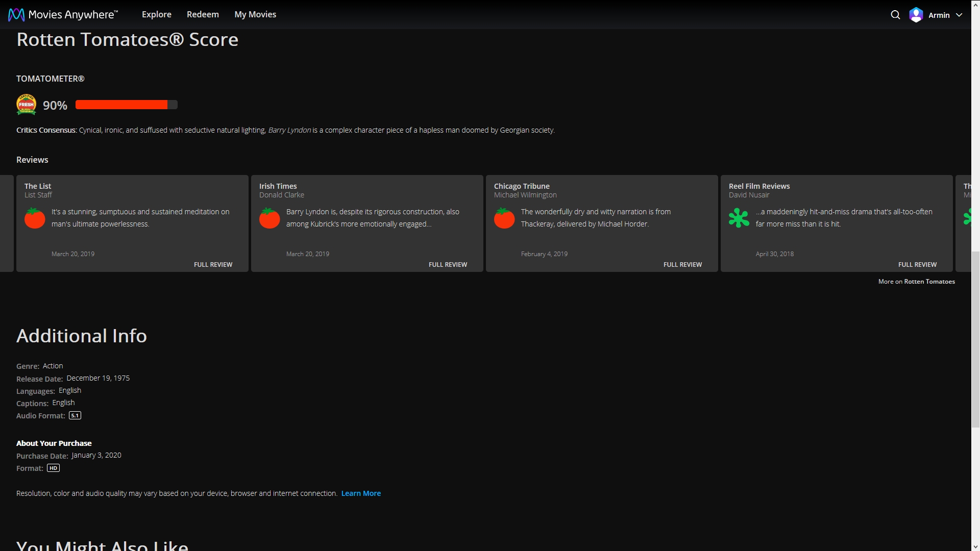Click green splat icon on Reel Film Reviews

tap(739, 218)
